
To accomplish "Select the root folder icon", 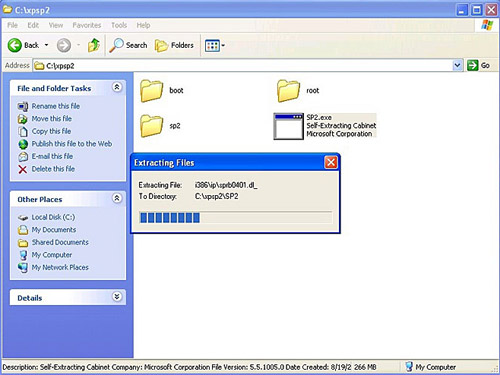I will point(288,90).
